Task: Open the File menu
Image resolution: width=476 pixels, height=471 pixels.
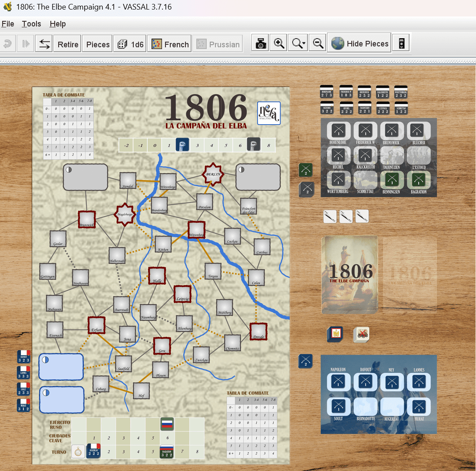Action: [8, 24]
